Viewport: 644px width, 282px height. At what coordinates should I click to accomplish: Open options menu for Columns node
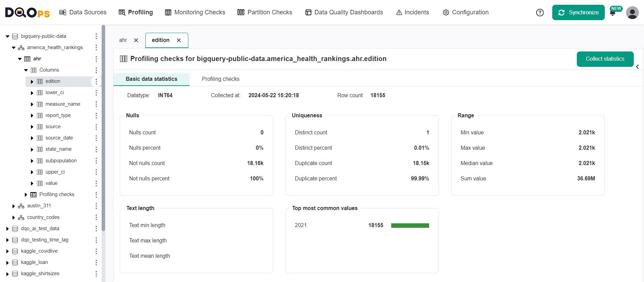[96, 70]
